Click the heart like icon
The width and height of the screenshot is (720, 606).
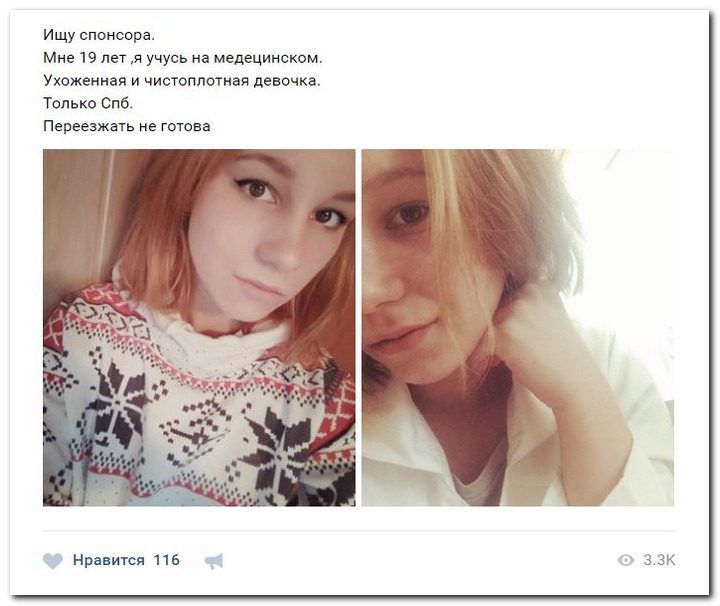click(x=52, y=561)
